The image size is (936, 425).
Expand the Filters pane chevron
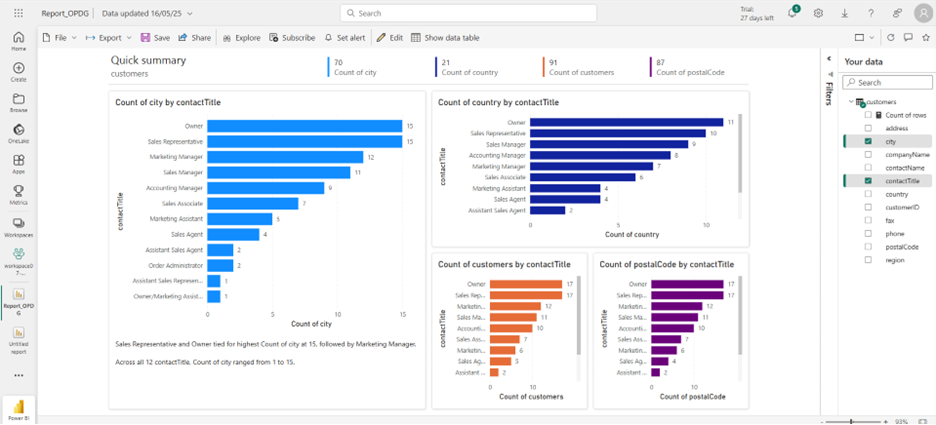pyautogui.click(x=829, y=58)
